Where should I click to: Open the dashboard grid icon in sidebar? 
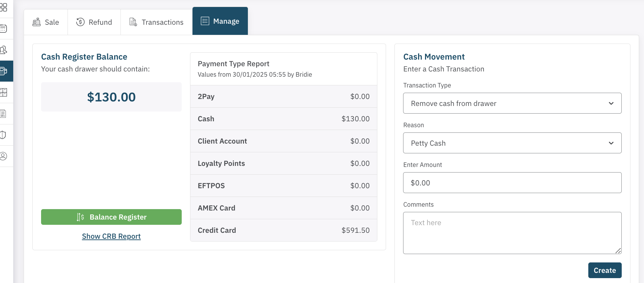tap(3, 7)
